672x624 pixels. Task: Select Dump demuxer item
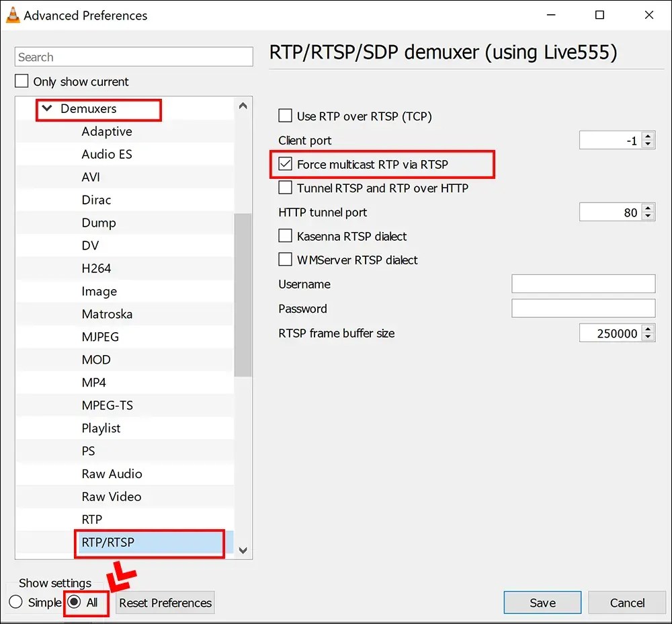99,223
